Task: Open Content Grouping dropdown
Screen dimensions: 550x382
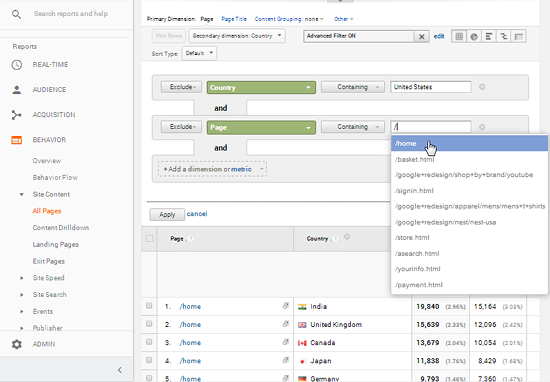Action: [289, 19]
